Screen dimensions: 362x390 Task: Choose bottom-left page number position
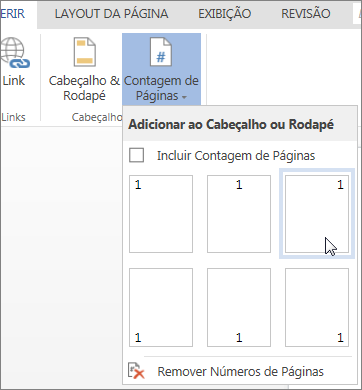pos(161,307)
